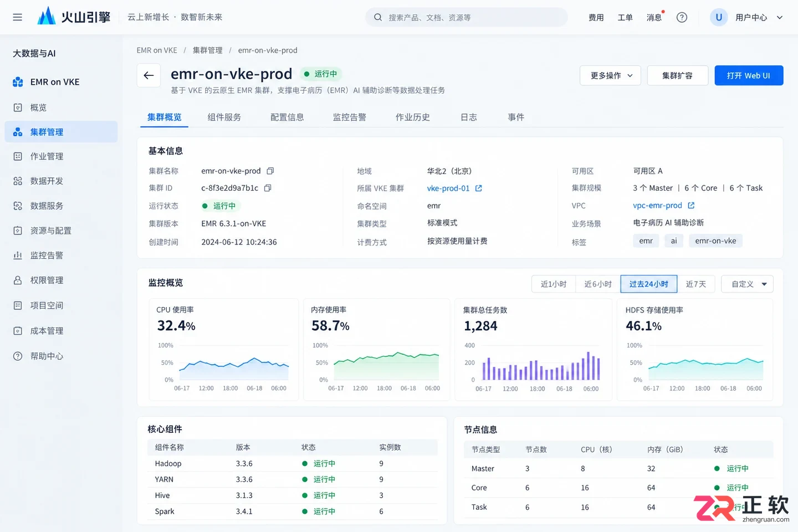The width and height of the screenshot is (798, 532).
Task: Copy the cluster ID c-8f3e2d9a7b1c
Action: pos(268,188)
